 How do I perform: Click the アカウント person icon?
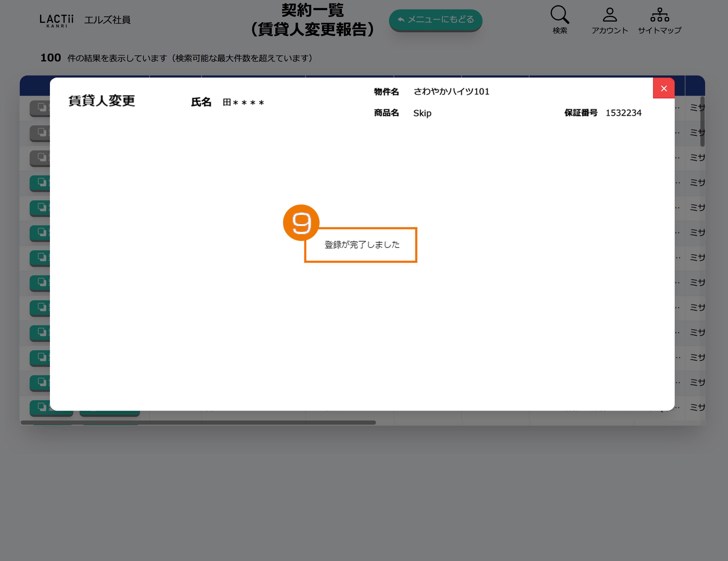click(x=609, y=15)
